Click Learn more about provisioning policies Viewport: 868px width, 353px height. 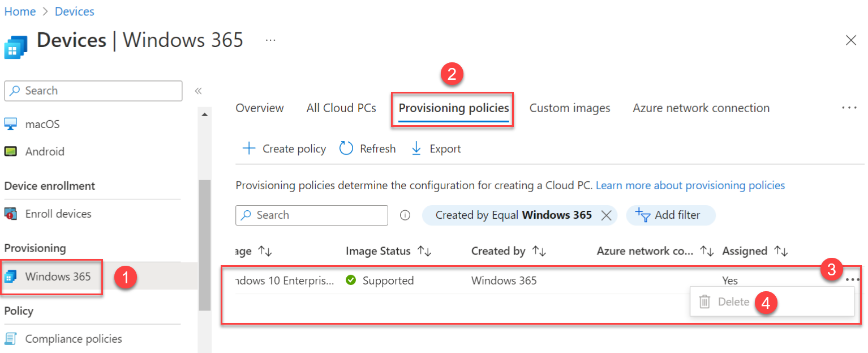pyautogui.click(x=690, y=185)
